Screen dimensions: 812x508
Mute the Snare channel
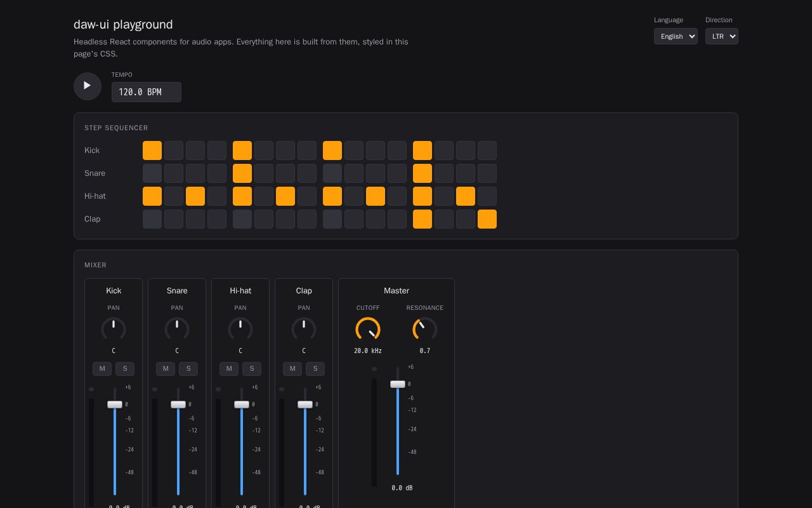pos(166,369)
